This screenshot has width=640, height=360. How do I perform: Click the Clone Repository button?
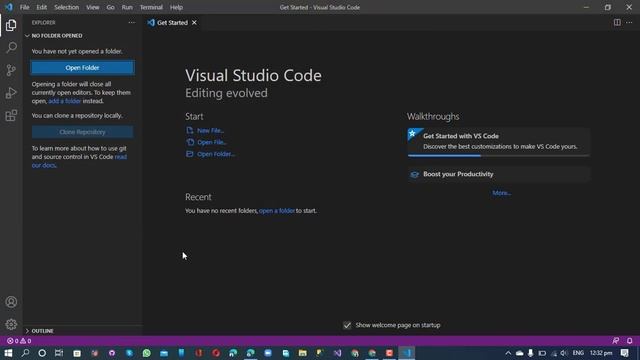pos(82,132)
